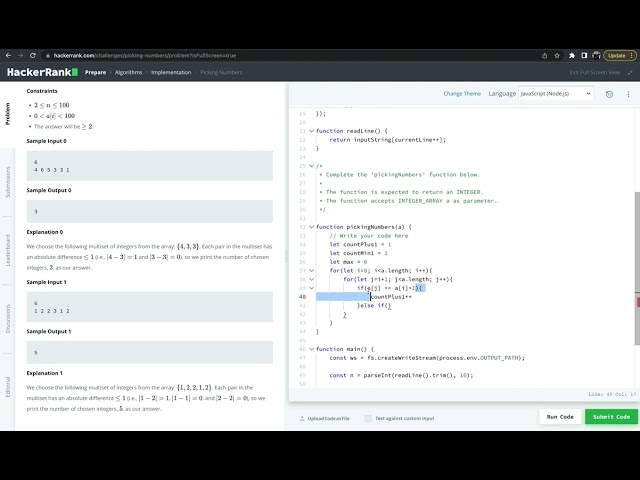Click the 'let countPlus1 = 1' line

click(x=360, y=244)
